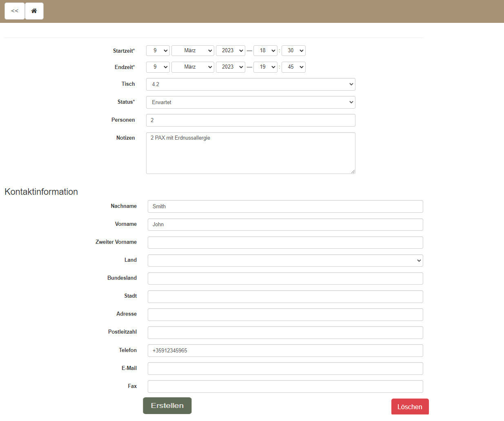Click the Telefon label

[128, 350]
